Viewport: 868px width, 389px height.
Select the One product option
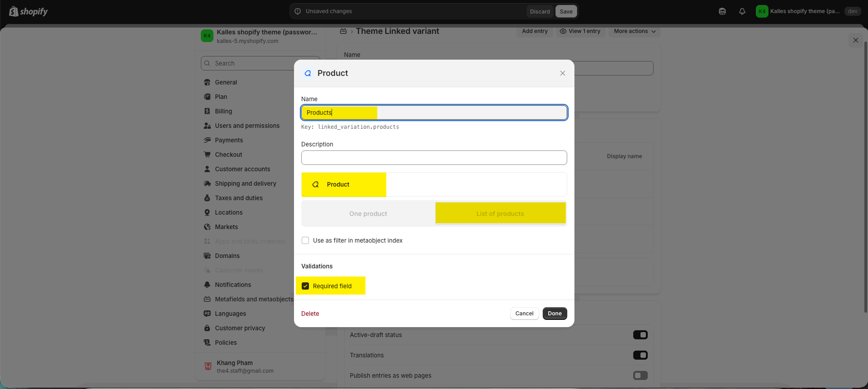click(368, 214)
